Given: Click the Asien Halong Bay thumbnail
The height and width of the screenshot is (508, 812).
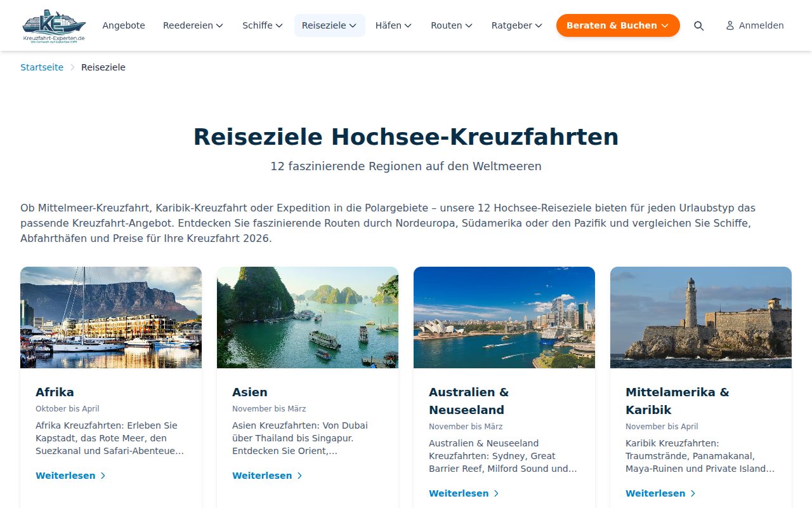Looking at the screenshot, I should click(x=308, y=317).
